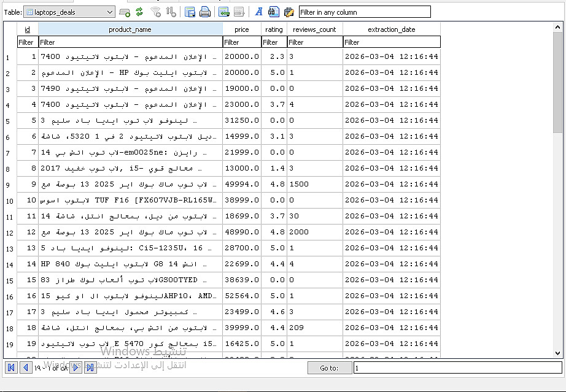This screenshot has width=566, height=392.
Task: Select row header 19
Action: 10,344
